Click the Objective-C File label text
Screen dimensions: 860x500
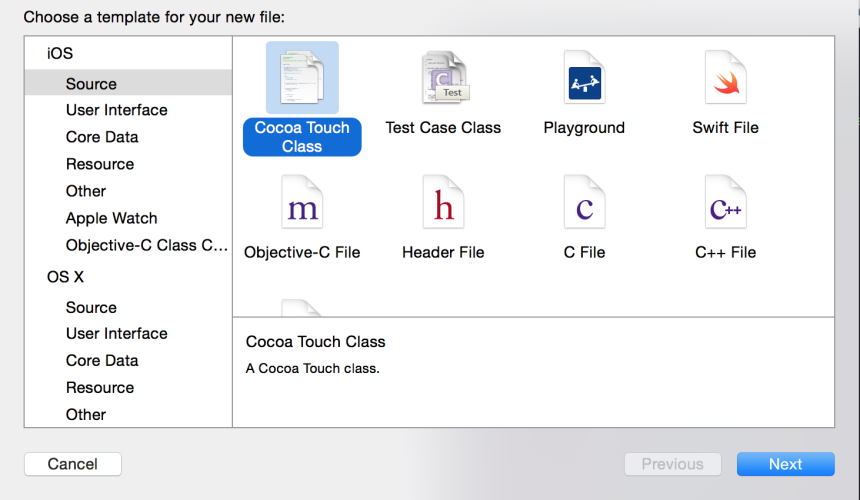click(x=302, y=252)
